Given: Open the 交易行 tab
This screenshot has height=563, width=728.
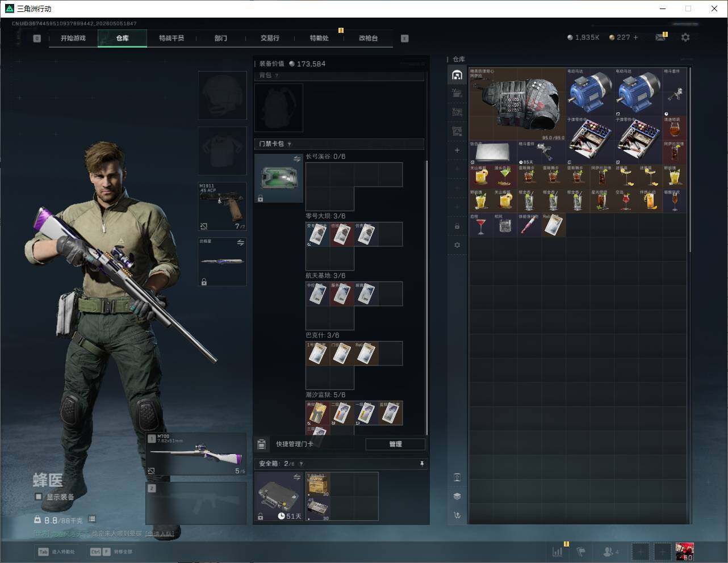Looking at the screenshot, I should (x=270, y=38).
